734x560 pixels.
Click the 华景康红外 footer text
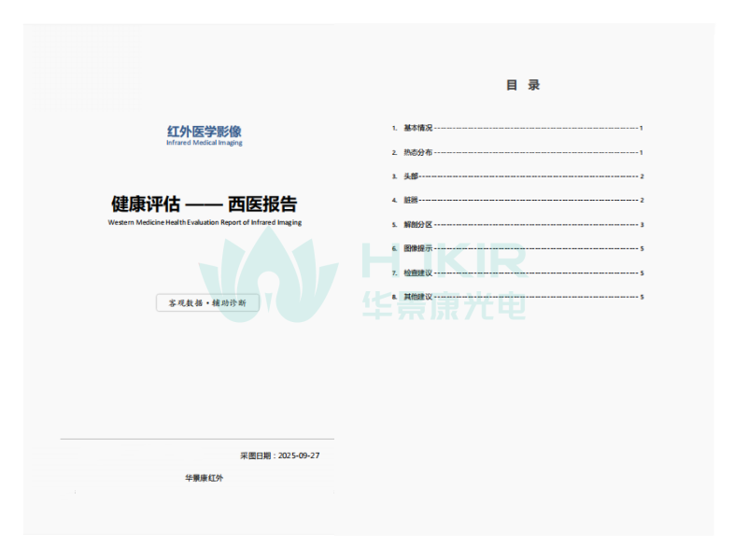(204, 478)
